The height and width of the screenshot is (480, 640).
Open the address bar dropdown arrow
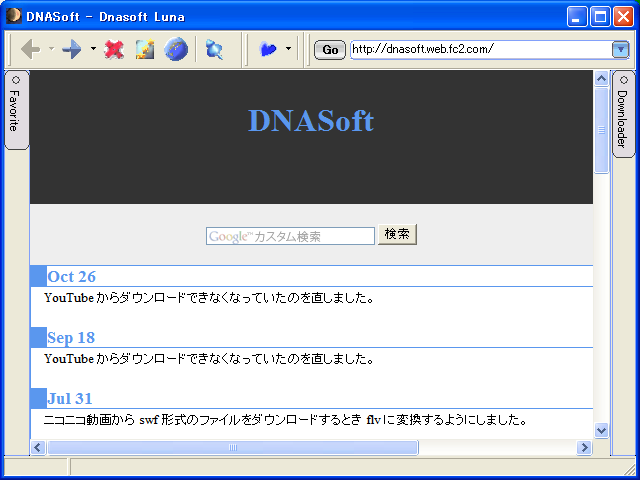pos(620,50)
